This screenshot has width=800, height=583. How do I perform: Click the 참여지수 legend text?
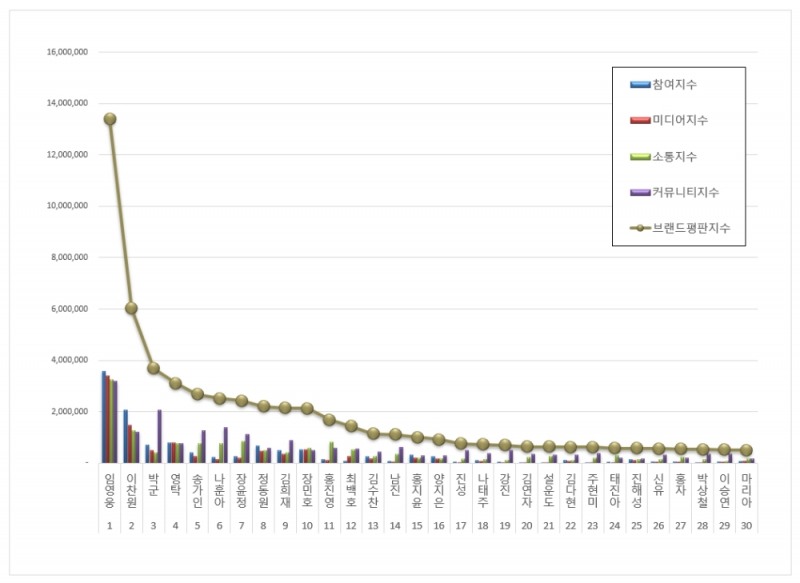click(x=674, y=85)
